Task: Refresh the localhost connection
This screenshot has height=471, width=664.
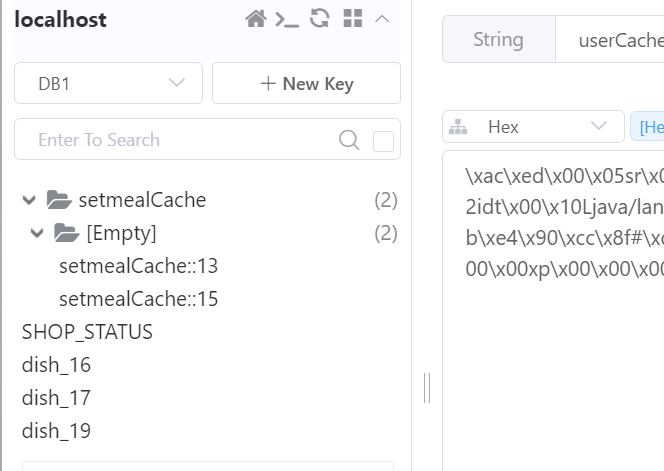Action: 320,19
